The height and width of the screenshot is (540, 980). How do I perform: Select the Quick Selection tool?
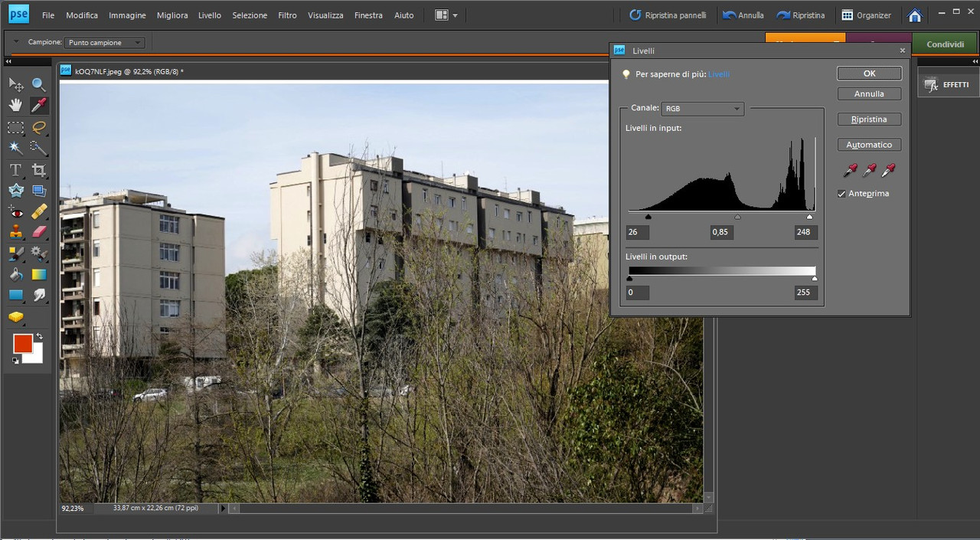tap(39, 148)
